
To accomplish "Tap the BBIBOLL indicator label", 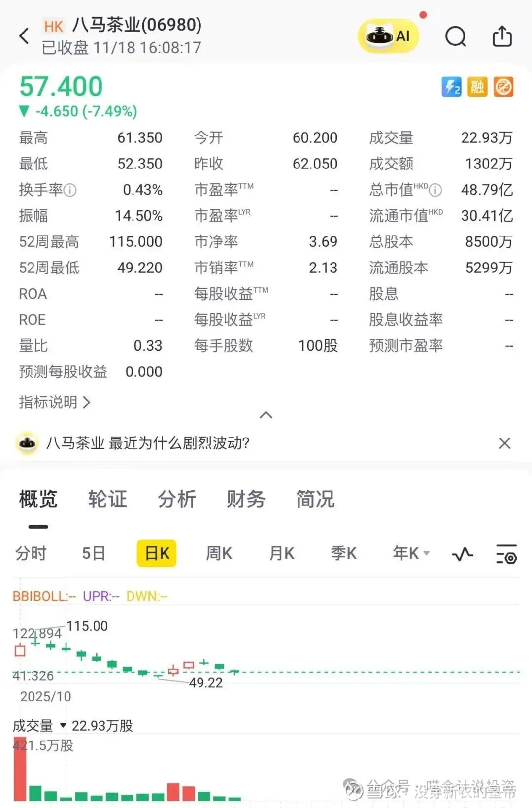I will click(x=44, y=596).
